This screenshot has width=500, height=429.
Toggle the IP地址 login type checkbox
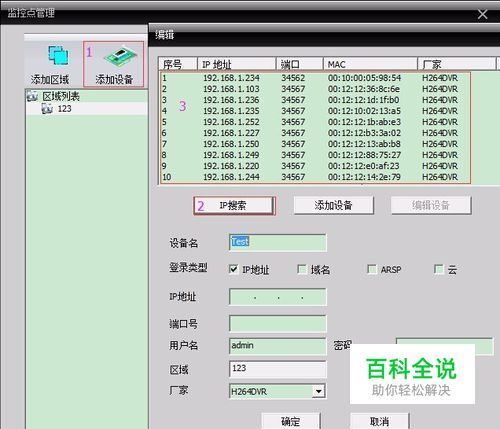[x=234, y=269]
